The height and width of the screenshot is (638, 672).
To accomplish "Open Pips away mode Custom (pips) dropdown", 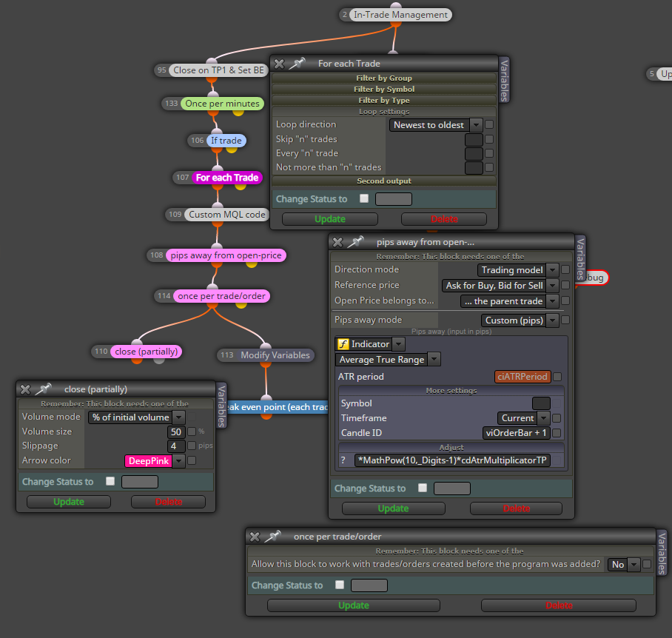I will (x=520, y=320).
